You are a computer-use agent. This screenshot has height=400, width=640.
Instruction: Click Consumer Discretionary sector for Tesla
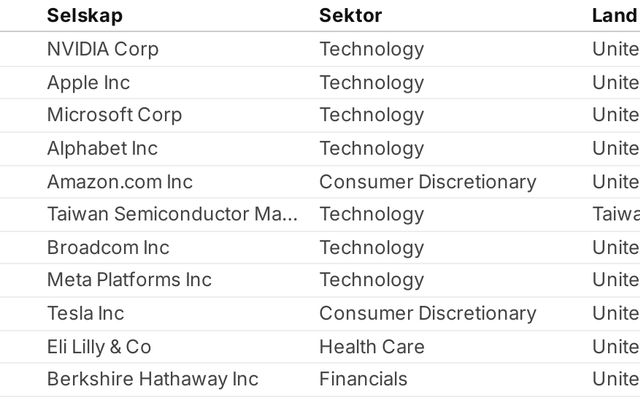(x=427, y=313)
